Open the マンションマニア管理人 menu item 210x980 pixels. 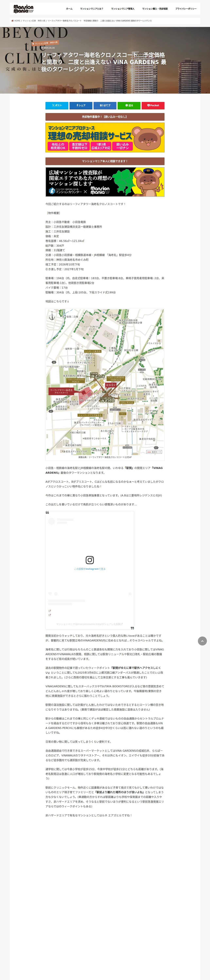[123, 9]
